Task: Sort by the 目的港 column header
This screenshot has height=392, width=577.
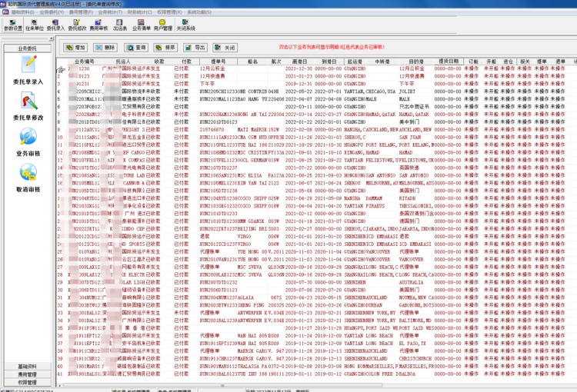Action: [x=415, y=61]
